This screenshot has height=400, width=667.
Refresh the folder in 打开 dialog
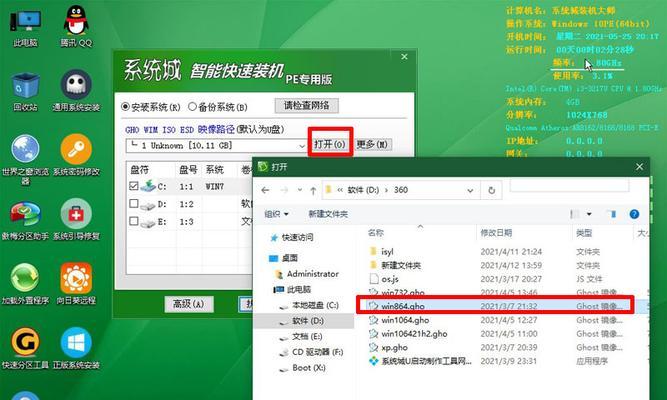click(x=491, y=190)
